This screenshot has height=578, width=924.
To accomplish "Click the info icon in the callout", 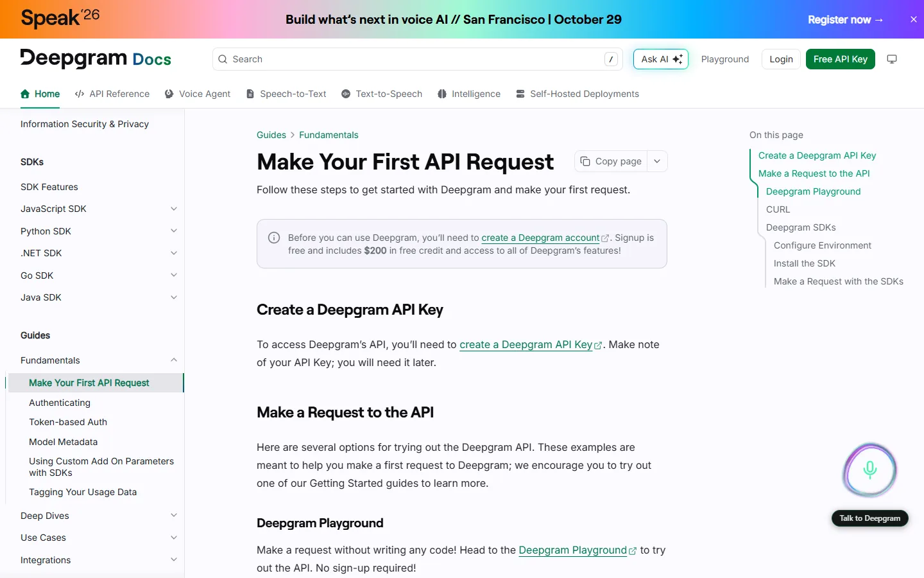I will [274, 238].
